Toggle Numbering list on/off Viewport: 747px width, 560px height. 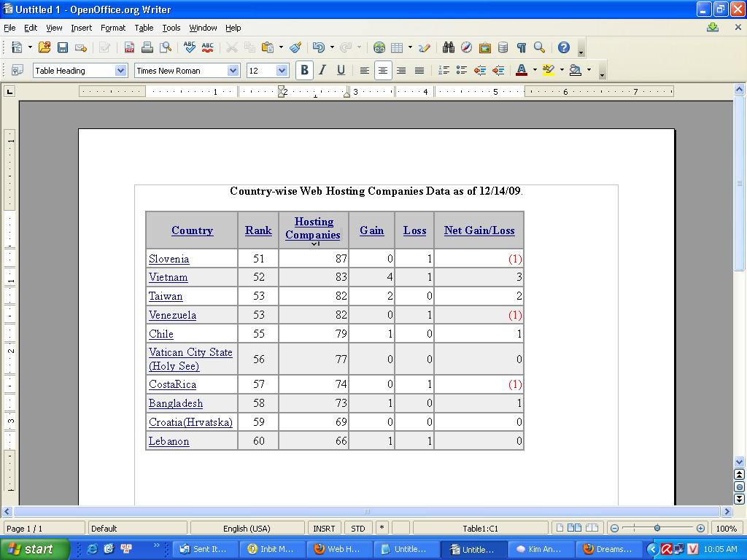point(444,71)
